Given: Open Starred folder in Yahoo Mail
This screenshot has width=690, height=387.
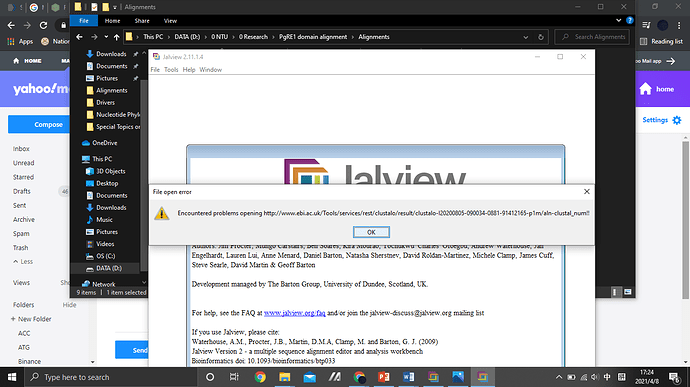Looking at the screenshot, I should pos(23,177).
